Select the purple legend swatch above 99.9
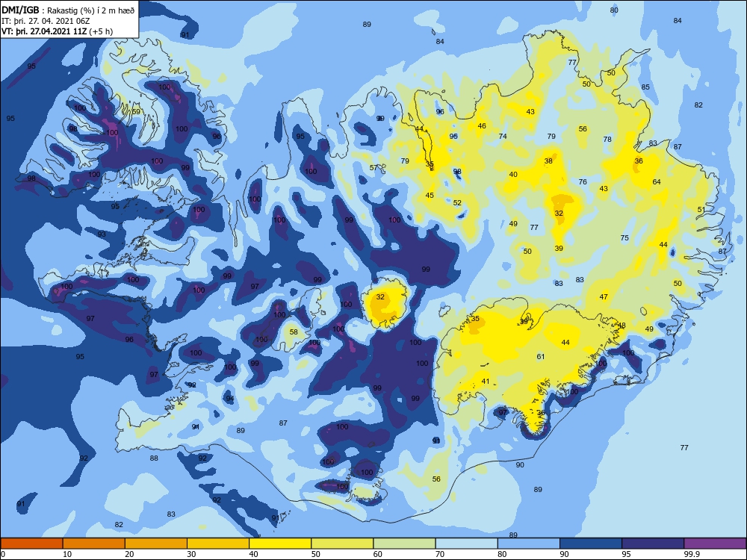The height and width of the screenshot is (560, 747). [715, 544]
